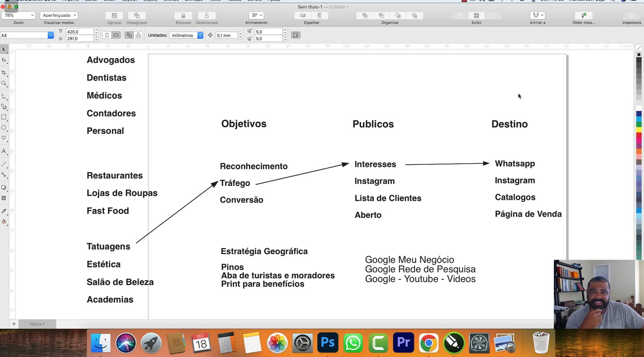Click the Agrupar (group) icon
The width and height of the screenshot is (644, 357).
[x=114, y=15]
